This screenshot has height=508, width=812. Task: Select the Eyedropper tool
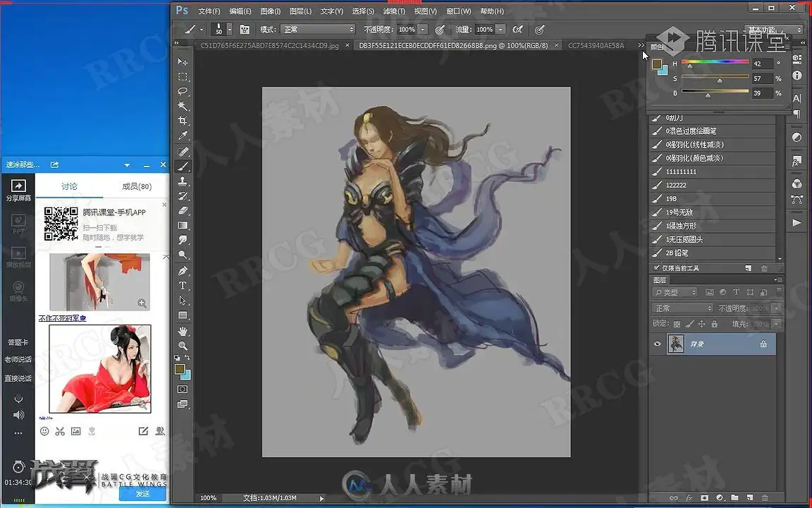183,135
